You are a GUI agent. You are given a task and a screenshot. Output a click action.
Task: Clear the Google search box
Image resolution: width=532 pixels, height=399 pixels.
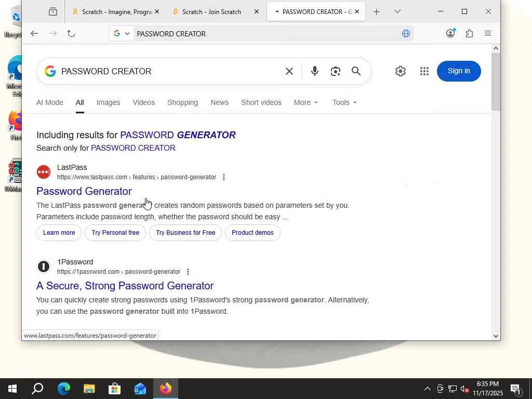[289, 71]
